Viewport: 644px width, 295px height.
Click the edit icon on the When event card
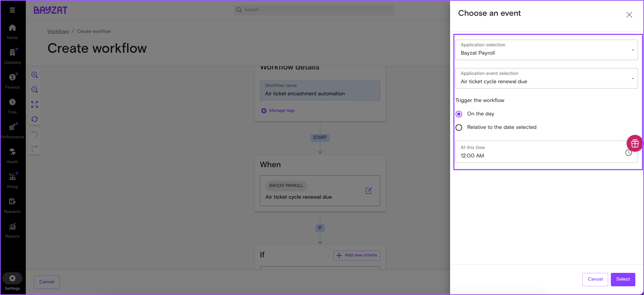368,191
